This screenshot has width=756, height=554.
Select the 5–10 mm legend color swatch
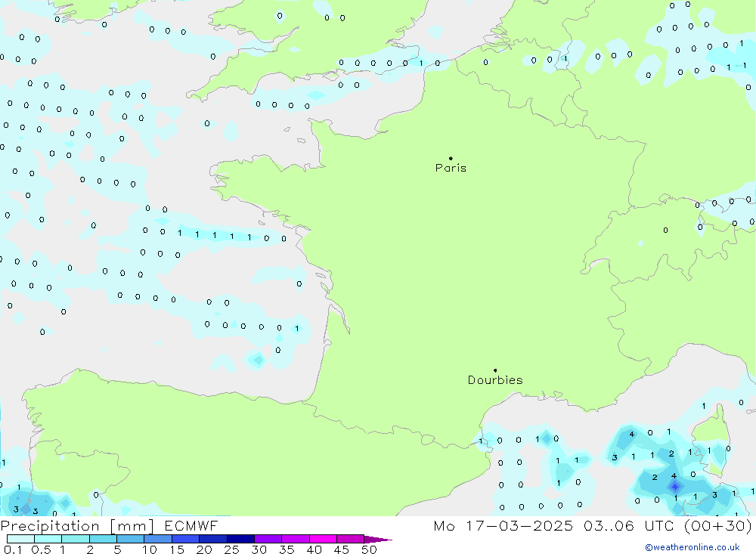click(131, 539)
